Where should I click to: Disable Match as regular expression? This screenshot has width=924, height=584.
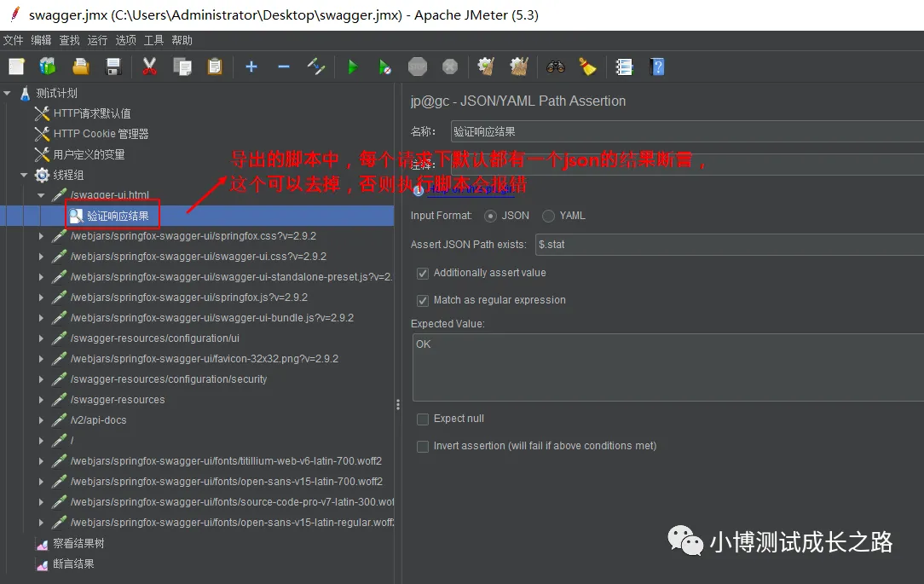pos(422,300)
